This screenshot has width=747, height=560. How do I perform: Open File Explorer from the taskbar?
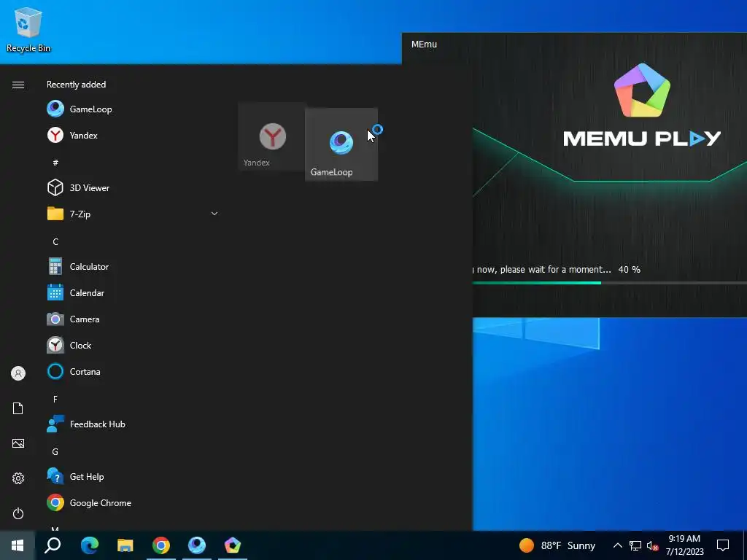125,545
